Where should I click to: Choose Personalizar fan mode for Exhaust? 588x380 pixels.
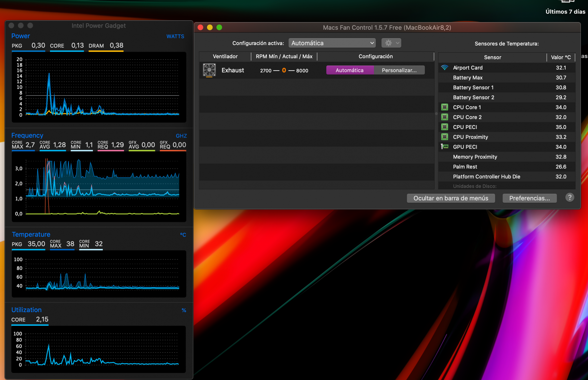399,70
